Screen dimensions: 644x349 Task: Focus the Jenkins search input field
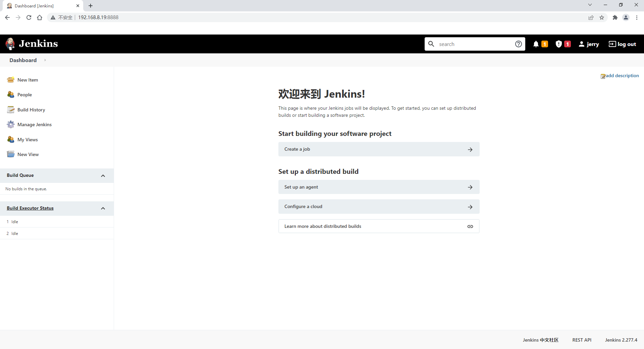click(x=475, y=44)
